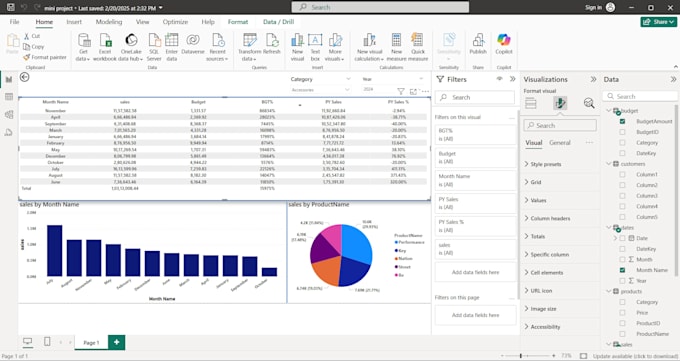Switch to Model view in sidebar
Image resolution: width=680 pixels, height=361 pixels.
pyautogui.click(x=9, y=115)
